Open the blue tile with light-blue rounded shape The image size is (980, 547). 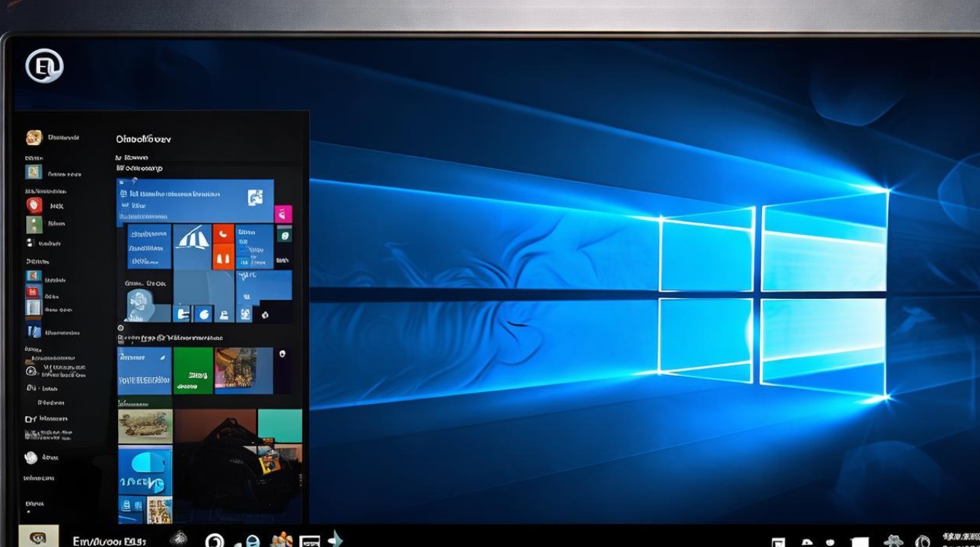145,469
